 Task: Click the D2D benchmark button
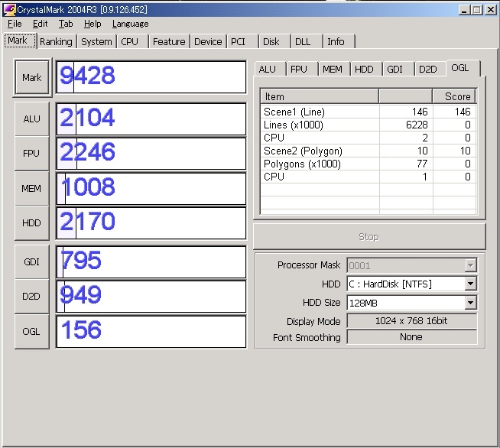click(x=32, y=296)
